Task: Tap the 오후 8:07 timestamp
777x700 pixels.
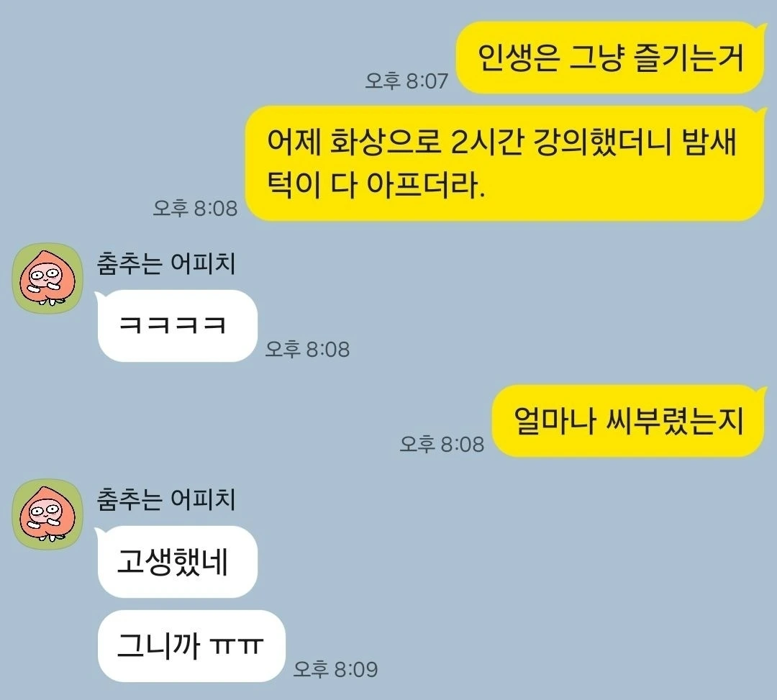Action: click(x=406, y=81)
